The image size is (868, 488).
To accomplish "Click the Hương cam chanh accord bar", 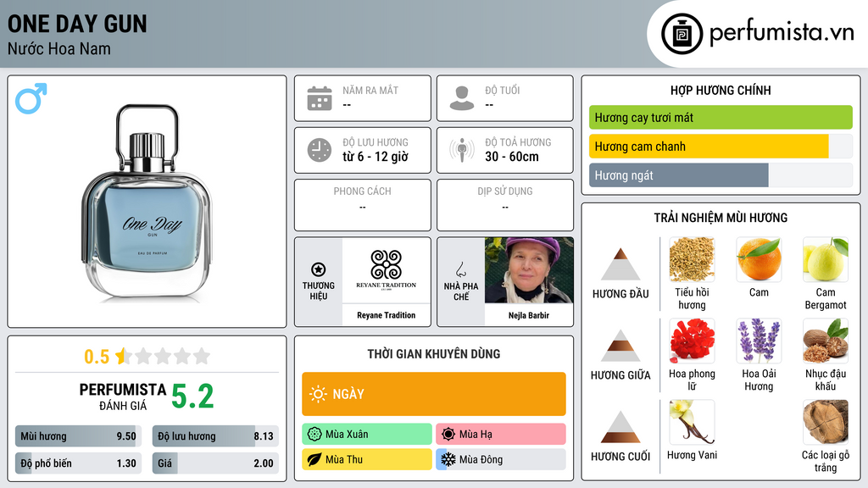I will (x=721, y=146).
